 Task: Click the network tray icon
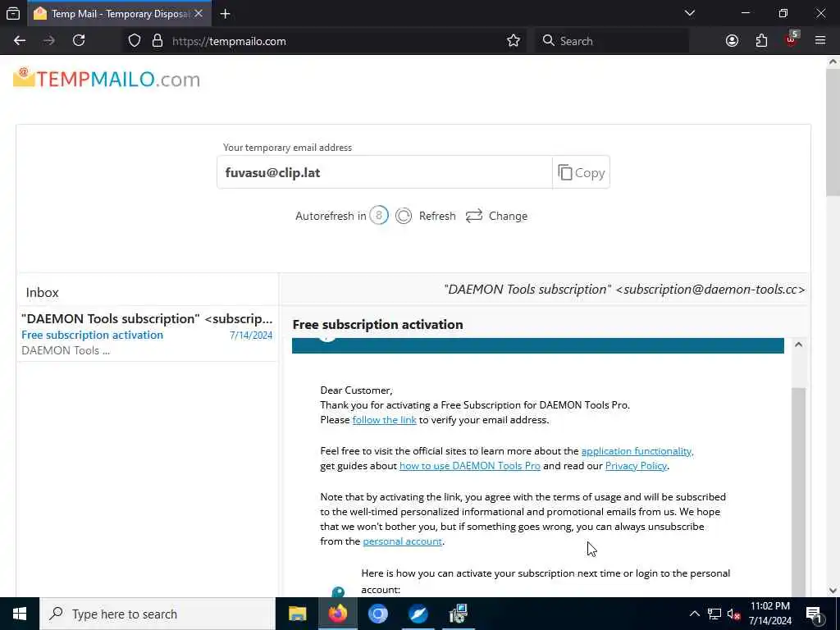714,614
